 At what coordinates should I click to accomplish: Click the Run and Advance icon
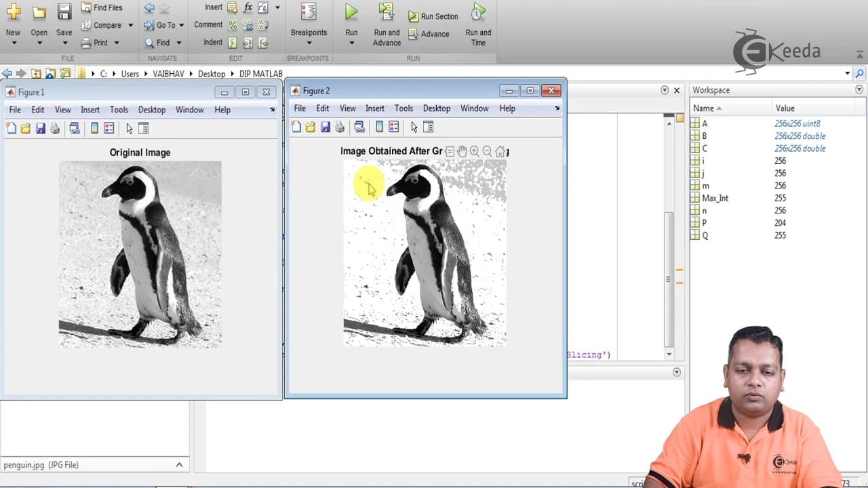tap(387, 12)
